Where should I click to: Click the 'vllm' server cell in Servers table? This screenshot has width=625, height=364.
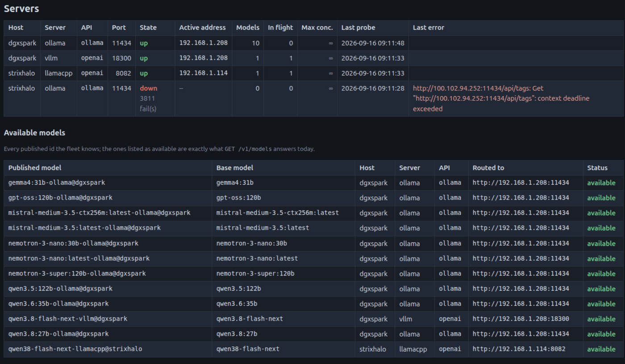51,58
